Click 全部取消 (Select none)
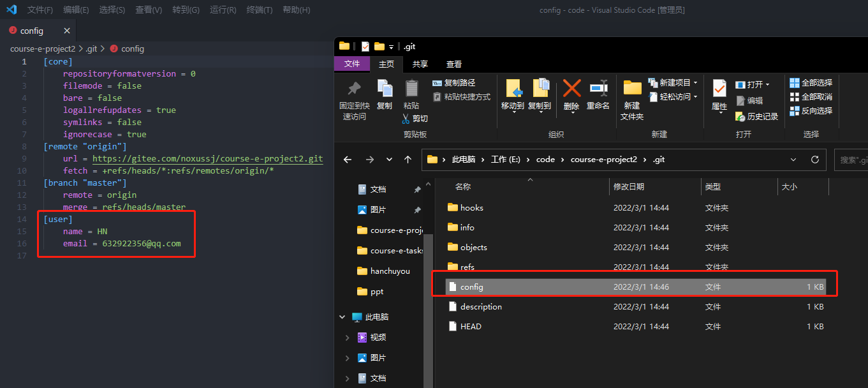The height and width of the screenshot is (388, 868). coord(811,97)
